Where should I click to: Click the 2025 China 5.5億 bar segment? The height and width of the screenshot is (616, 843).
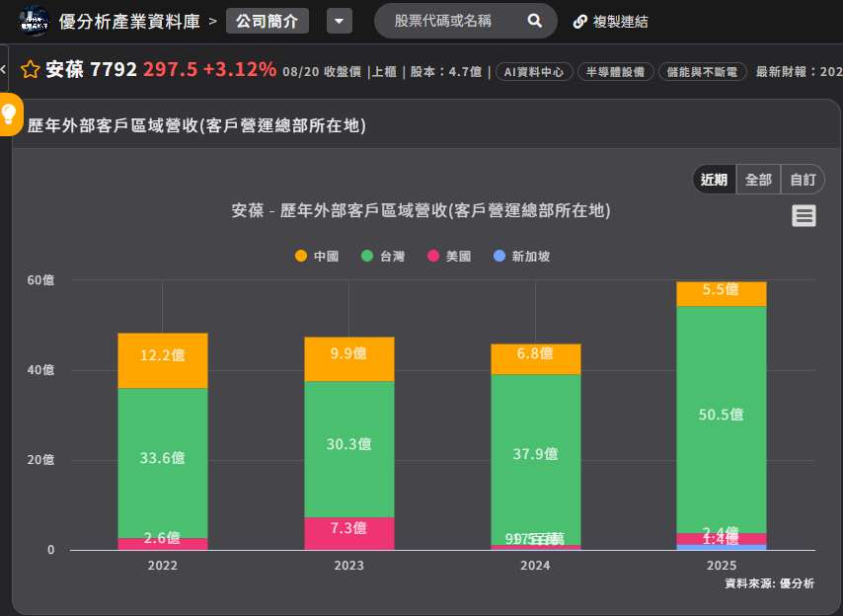[721, 294]
